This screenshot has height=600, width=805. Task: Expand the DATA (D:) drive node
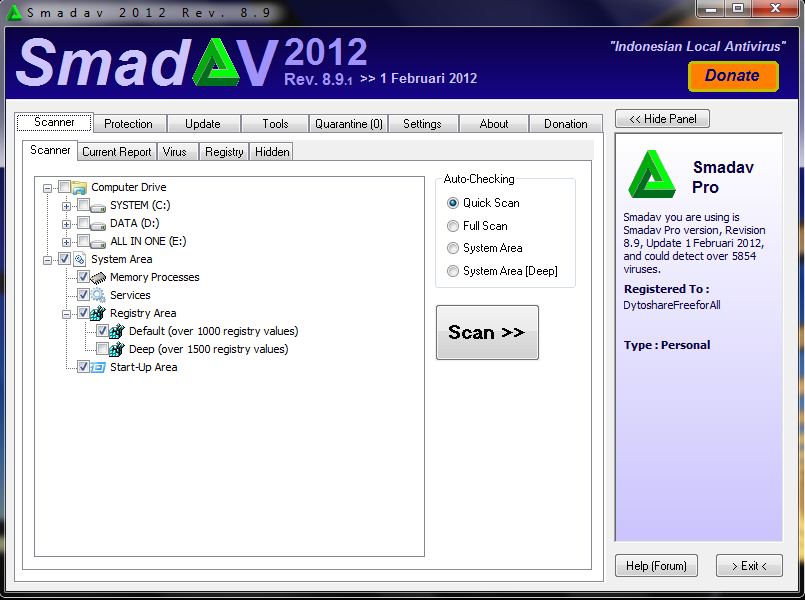tap(66, 224)
